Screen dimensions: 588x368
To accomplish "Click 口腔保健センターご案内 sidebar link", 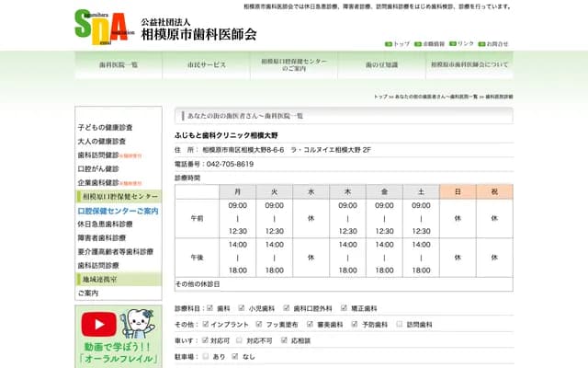I will click(x=119, y=211).
